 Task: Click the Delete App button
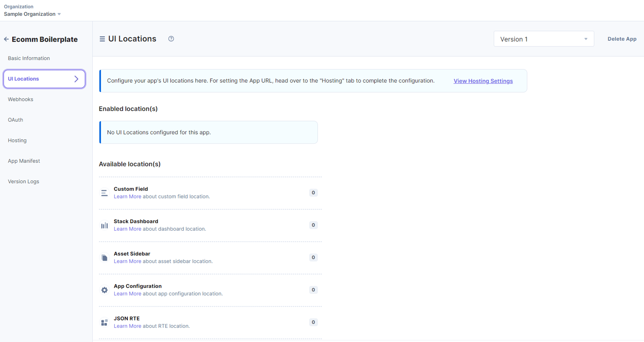click(622, 39)
